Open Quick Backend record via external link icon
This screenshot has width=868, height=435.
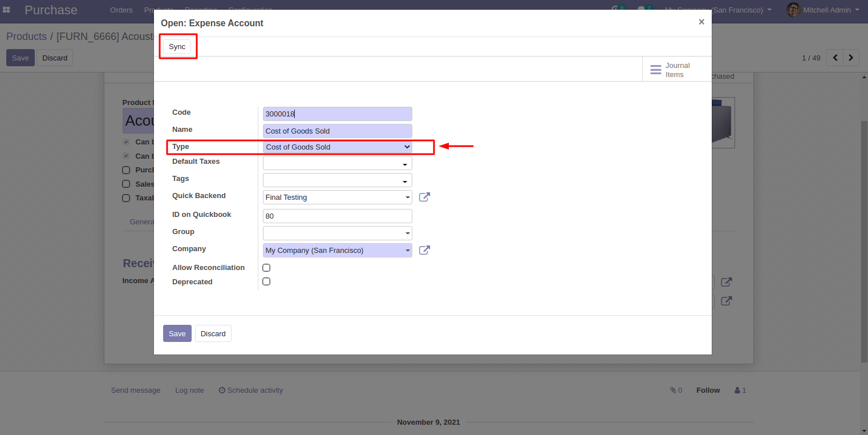[424, 196]
